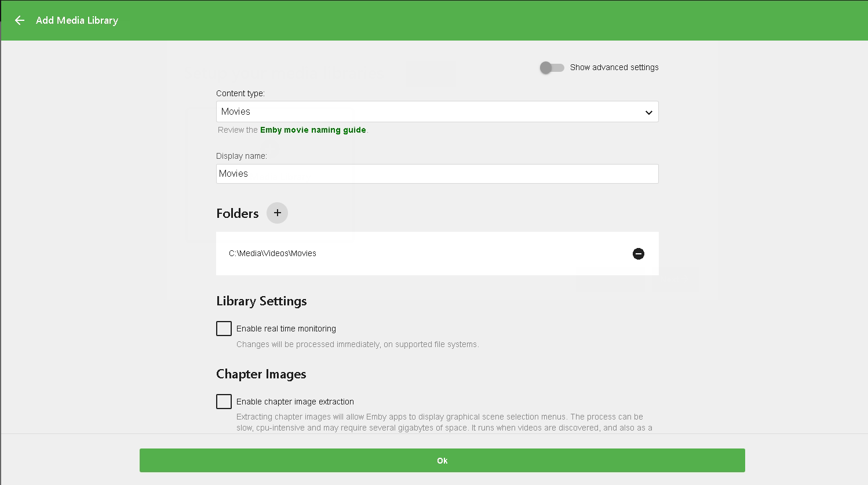Click the "Show advanced settings" label text
Viewport: 868px width, 485px height.
click(614, 67)
